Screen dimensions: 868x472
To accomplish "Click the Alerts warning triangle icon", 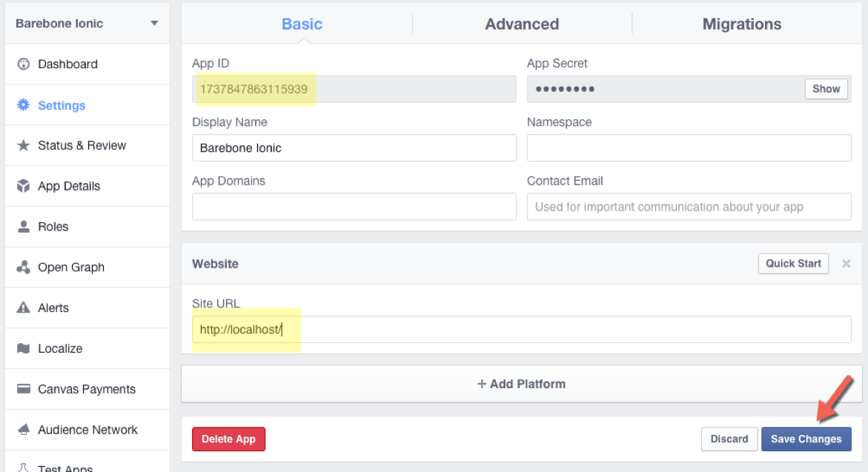I will click(23, 308).
